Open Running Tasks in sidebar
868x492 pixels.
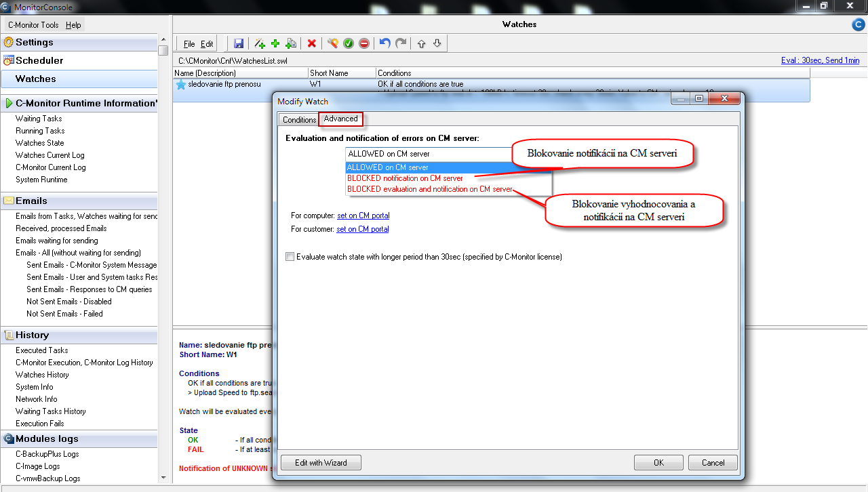point(40,131)
